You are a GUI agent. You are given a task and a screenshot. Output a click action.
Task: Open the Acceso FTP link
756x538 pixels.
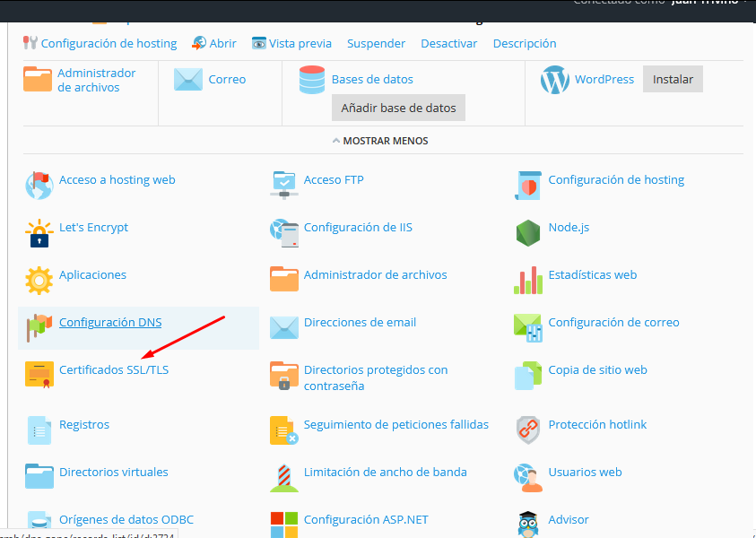pos(334,179)
